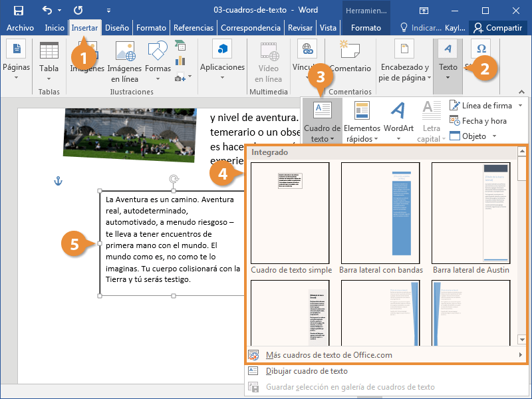Click the Imágenes en línea icon

tap(125, 51)
